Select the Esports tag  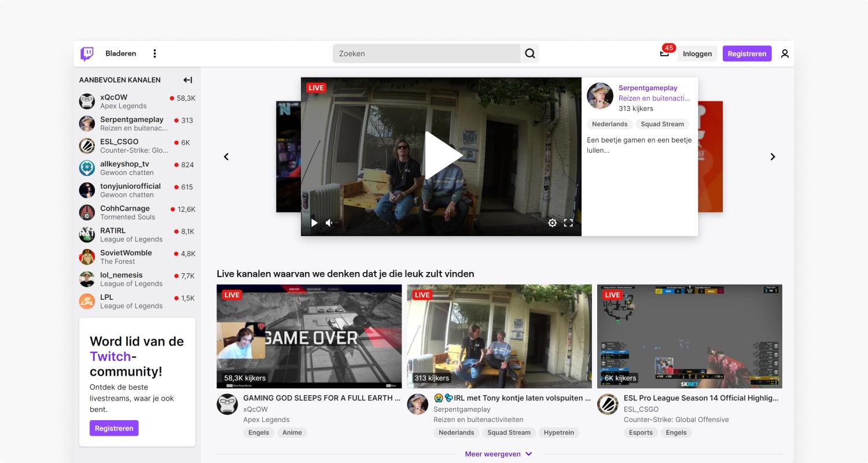point(641,432)
